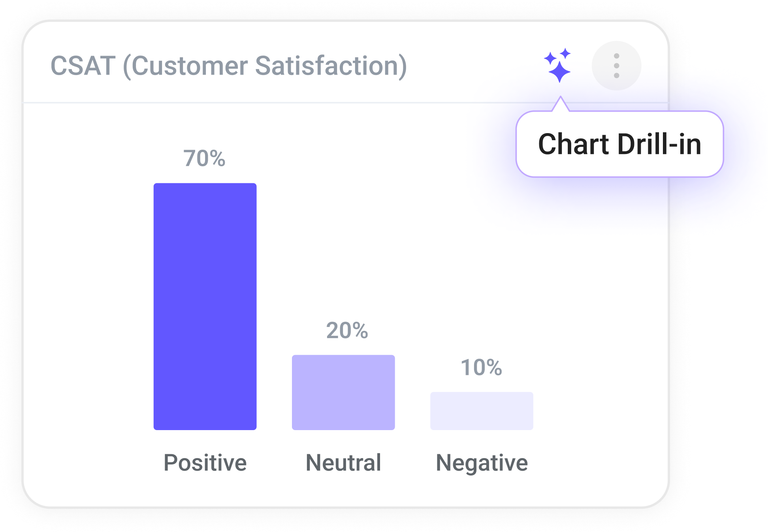The image size is (768, 532).
Task: Click the CSAT acronym in the title
Action: point(83,66)
